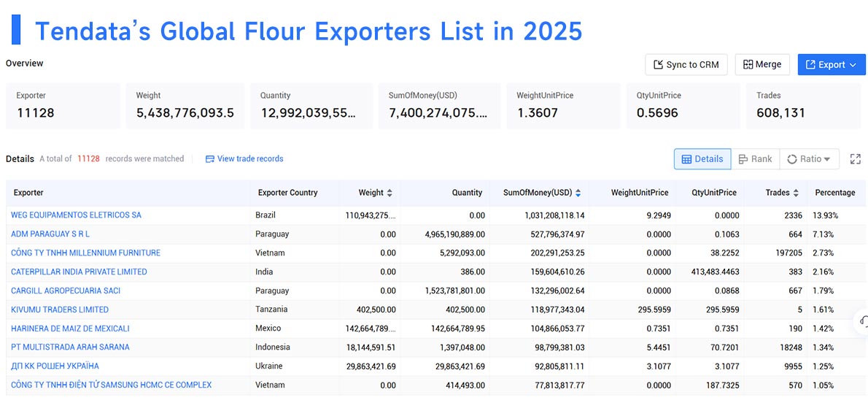The image size is (868, 403).
Task: Click the Brazil country cell
Action: (266, 215)
